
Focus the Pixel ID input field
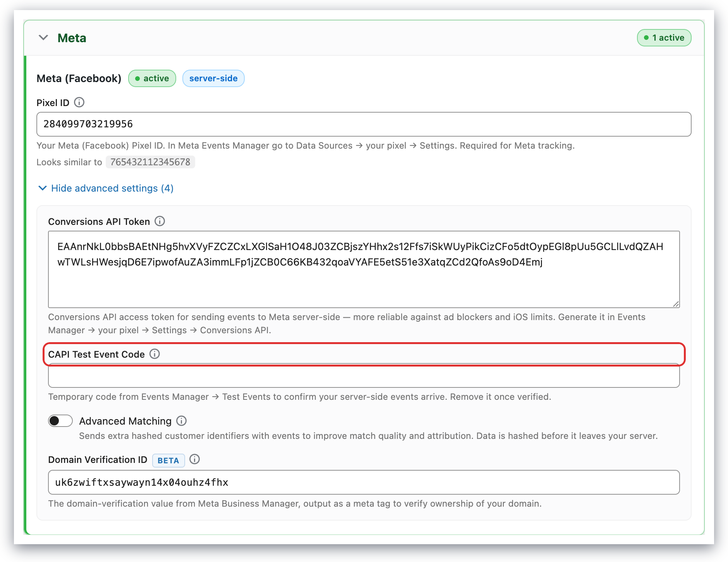[364, 124]
